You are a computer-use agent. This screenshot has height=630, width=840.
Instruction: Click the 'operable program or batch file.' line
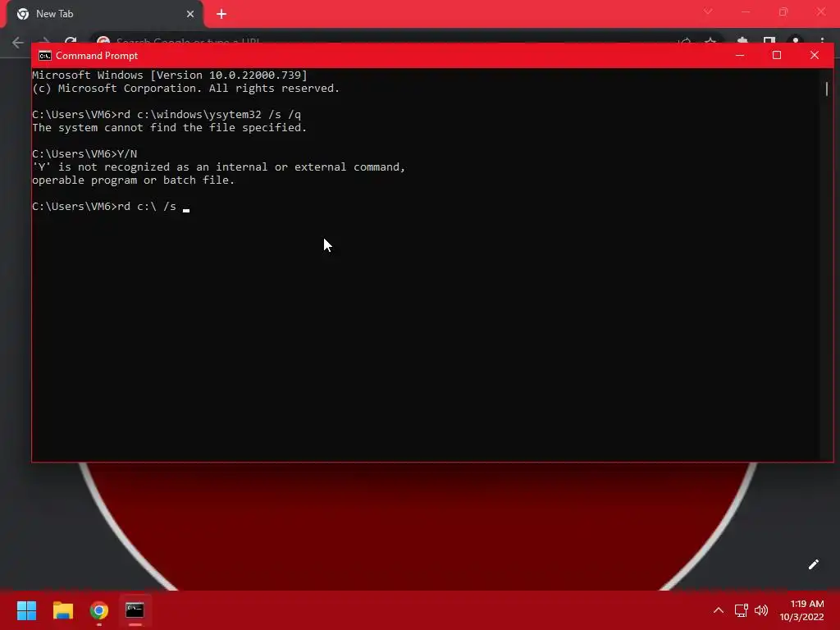tap(134, 180)
